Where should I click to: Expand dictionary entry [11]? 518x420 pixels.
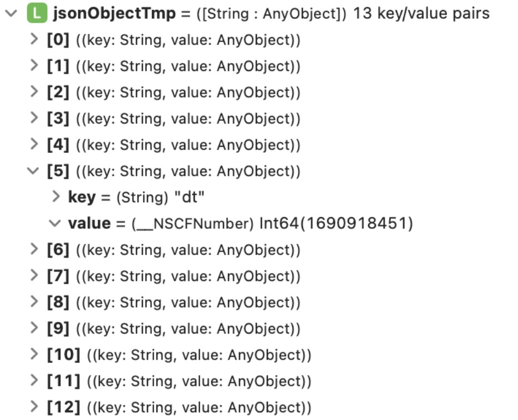[x=34, y=381]
